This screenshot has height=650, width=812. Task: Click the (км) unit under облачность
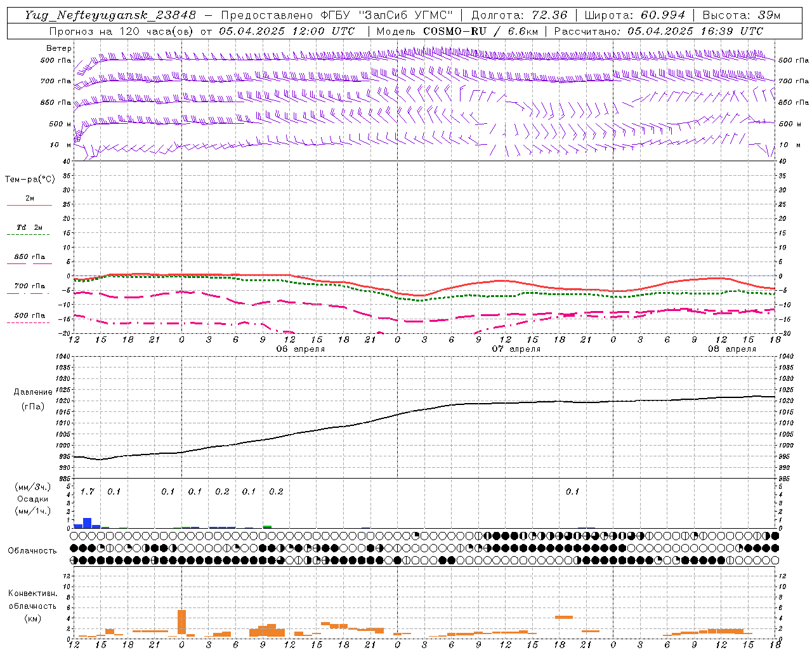tap(32, 618)
